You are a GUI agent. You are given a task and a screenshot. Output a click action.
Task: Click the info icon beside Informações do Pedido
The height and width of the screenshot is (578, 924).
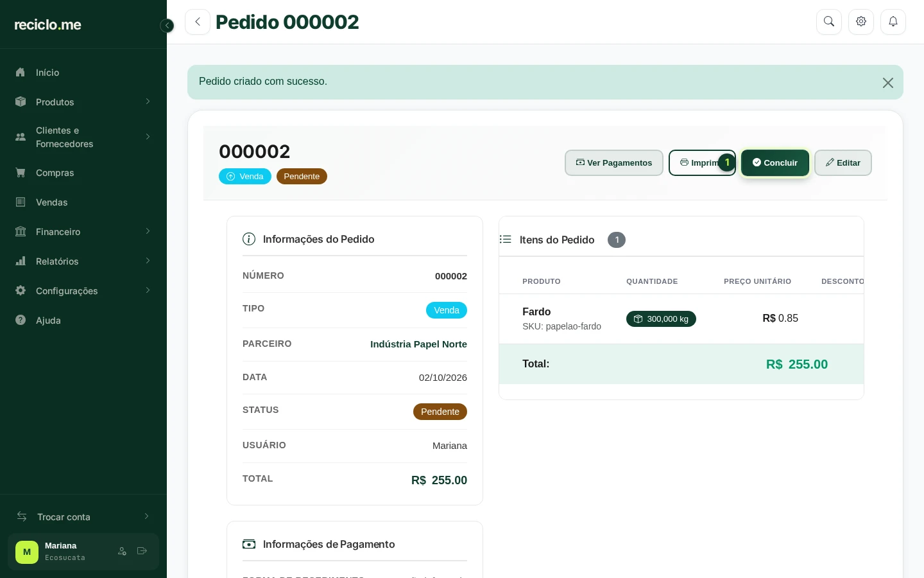pyautogui.click(x=249, y=239)
